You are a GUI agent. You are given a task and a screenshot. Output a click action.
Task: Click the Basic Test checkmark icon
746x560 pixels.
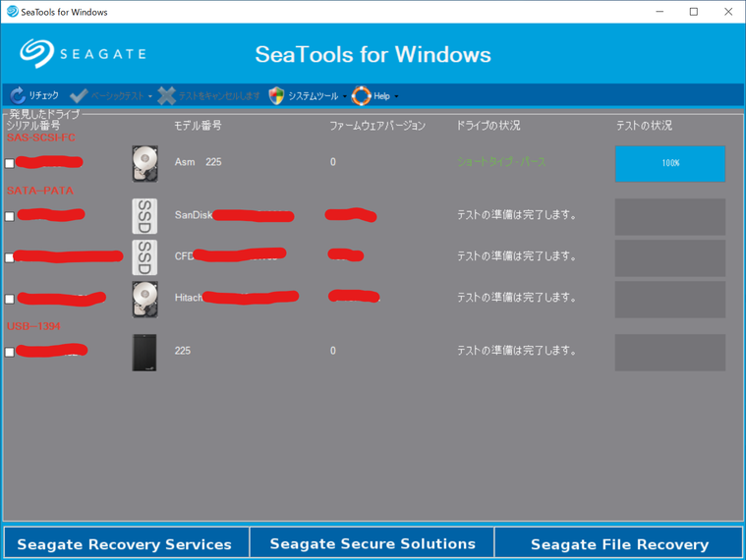tap(79, 95)
